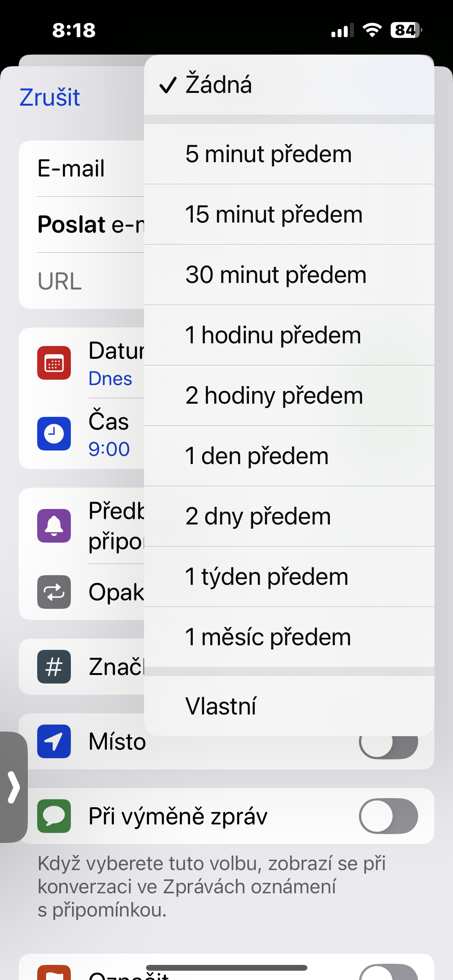
Task: Choose 1 hodinu předem reminder
Action: click(289, 335)
